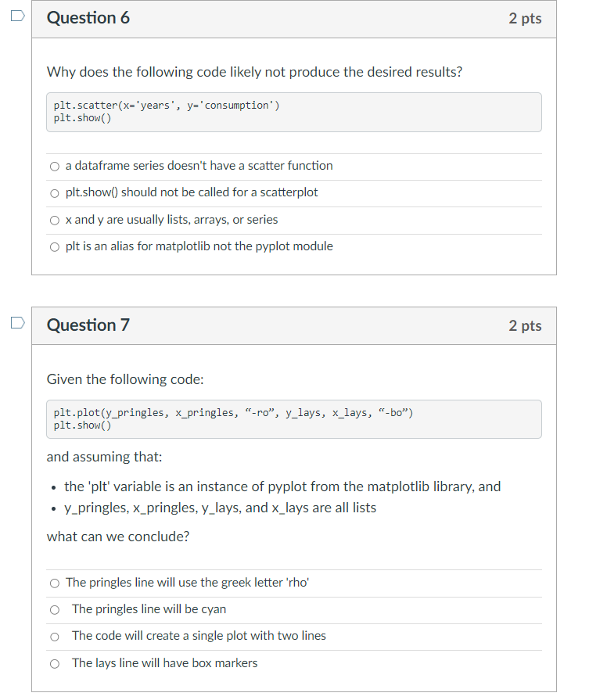The height and width of the screenshot is (700, 589).
Task: Click the Question 7 header
Action: tap(88, 325)
